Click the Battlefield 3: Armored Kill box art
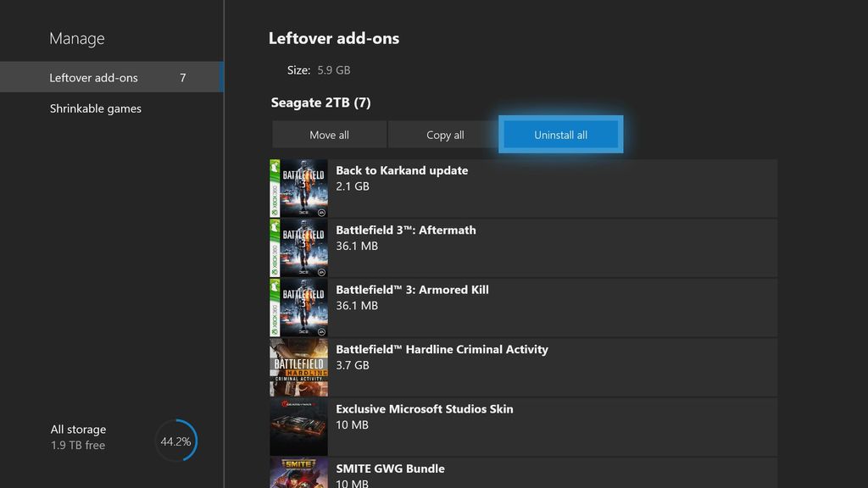The height and width of the screenshot is (488, 868). [x=298, y=307]
